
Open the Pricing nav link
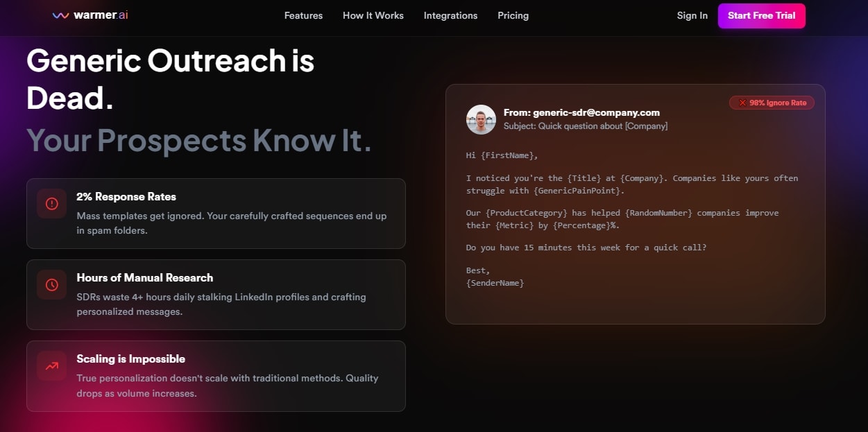point(513,15)
